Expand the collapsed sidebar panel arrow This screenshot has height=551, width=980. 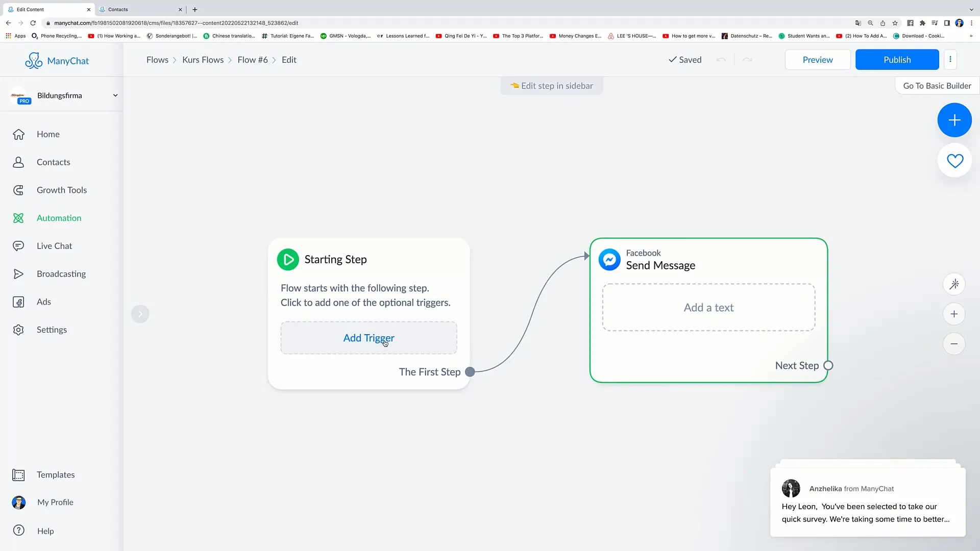[x=140, y=314]
